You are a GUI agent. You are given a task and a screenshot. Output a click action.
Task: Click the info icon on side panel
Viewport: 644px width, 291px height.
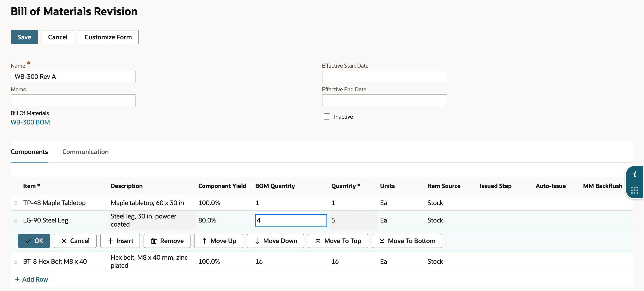pyautogui.click(x=635, y=174)
